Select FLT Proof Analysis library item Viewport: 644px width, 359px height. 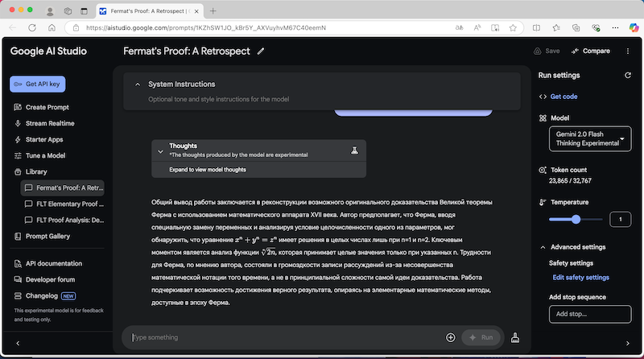(63, 221)
